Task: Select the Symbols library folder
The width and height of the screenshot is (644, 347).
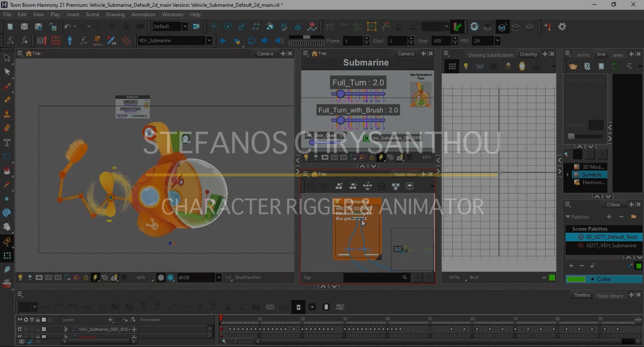Action: tap(592, 175)
